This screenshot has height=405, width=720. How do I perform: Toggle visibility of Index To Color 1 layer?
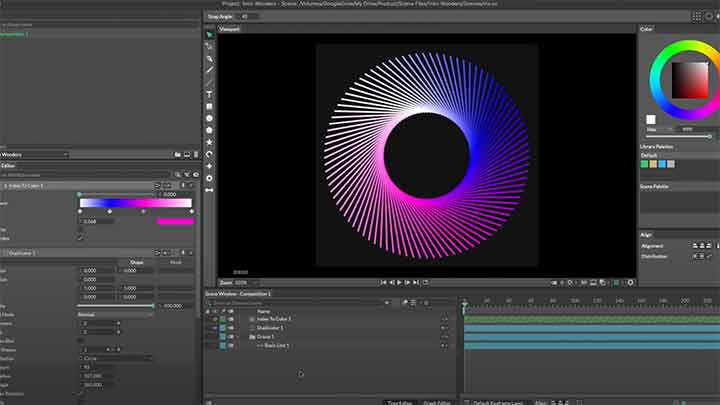point(231,319)
